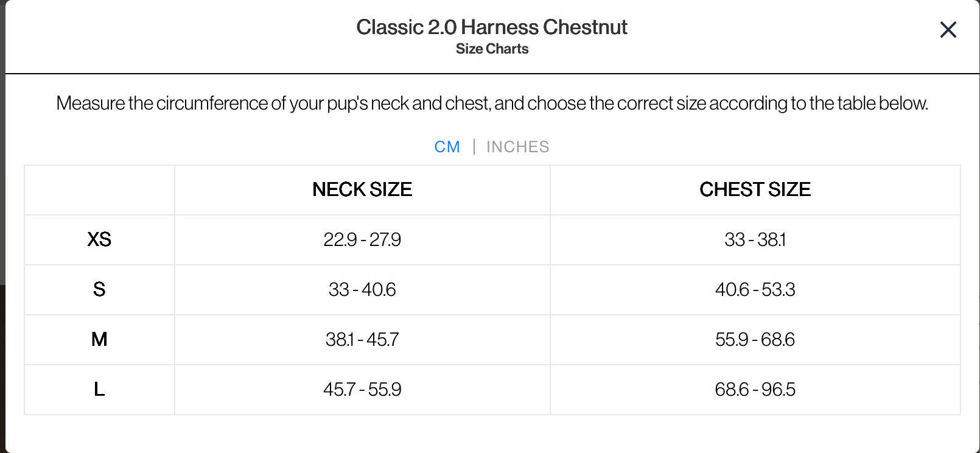Select the S size row label
The height and width of the screenshot is (453, 980).
click(99, 289)
